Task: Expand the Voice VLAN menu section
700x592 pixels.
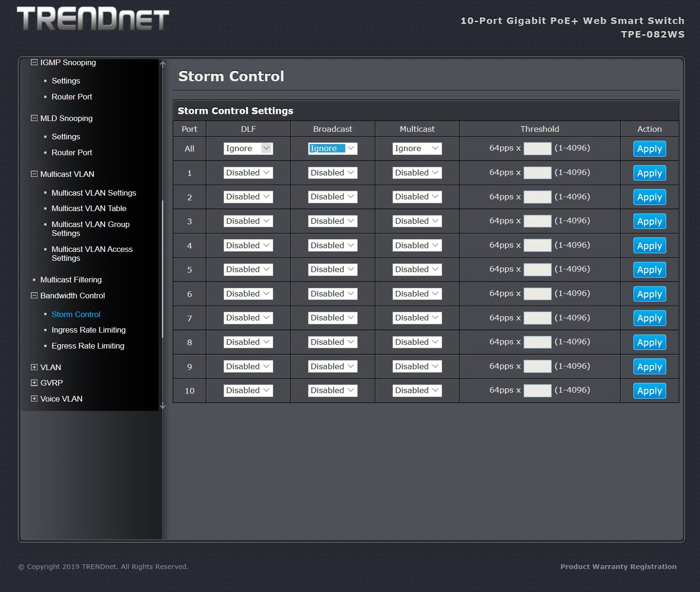Action: click(x=34, y=399)
